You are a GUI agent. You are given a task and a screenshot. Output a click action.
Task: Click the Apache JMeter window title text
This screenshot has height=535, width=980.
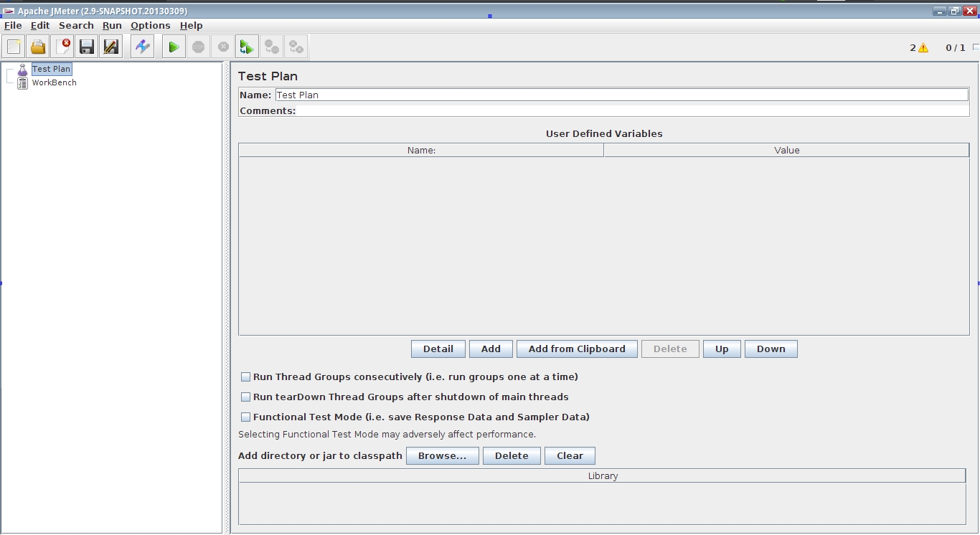[103, 11]
